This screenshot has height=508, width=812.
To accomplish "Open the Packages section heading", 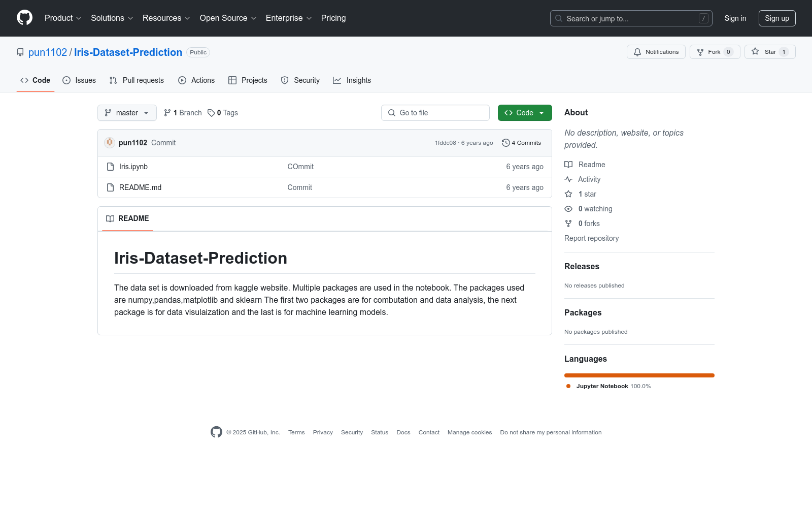I will [583, 312].
